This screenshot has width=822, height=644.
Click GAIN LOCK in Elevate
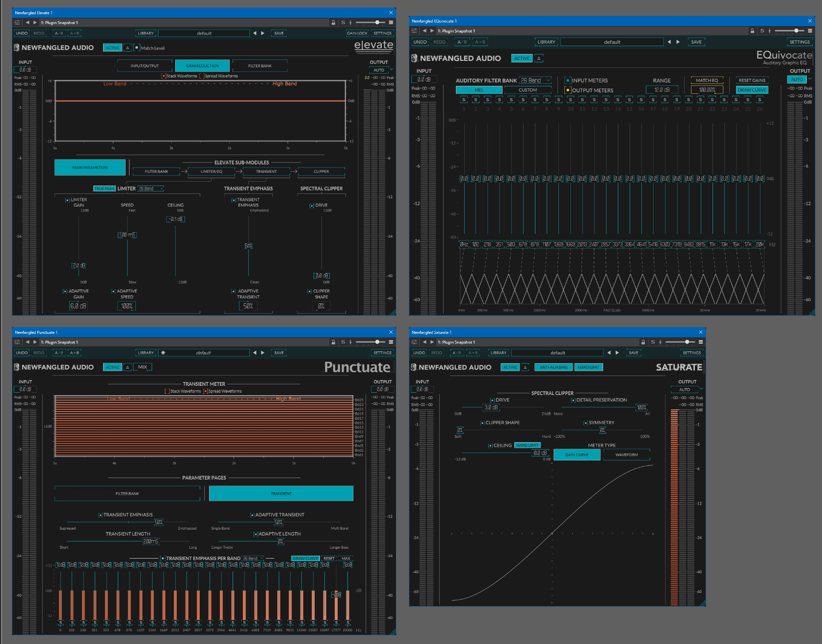357,33
